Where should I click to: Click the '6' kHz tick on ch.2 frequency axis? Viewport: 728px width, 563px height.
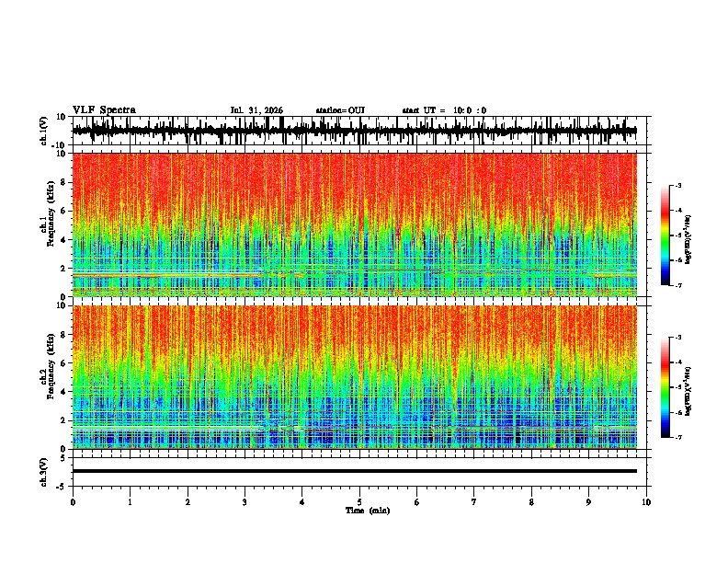[x=64, y=362]
